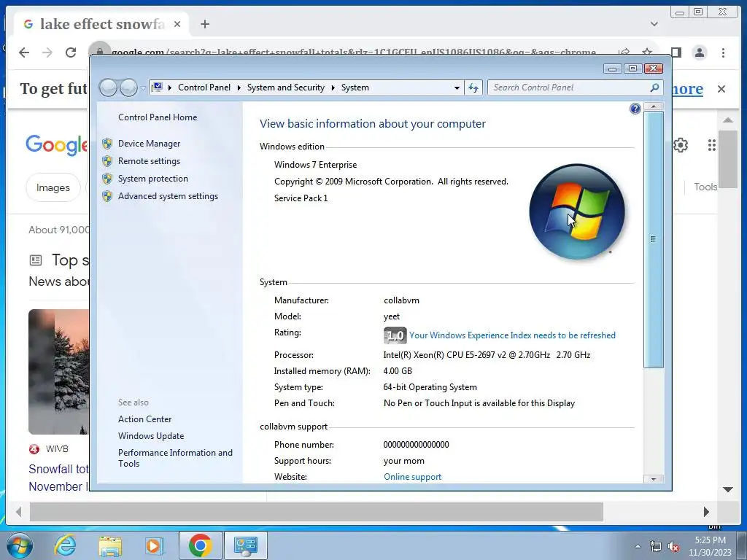Click the 1.0 rating badge
This screenshot has width=747, height=560.
(x=395, y=335)
